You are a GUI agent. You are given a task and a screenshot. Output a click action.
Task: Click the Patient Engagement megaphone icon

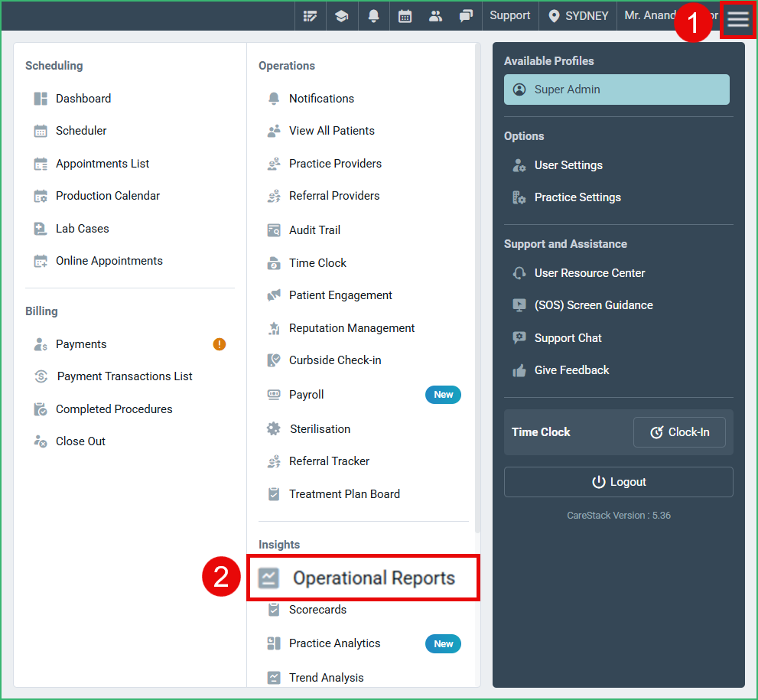point(274,295)
